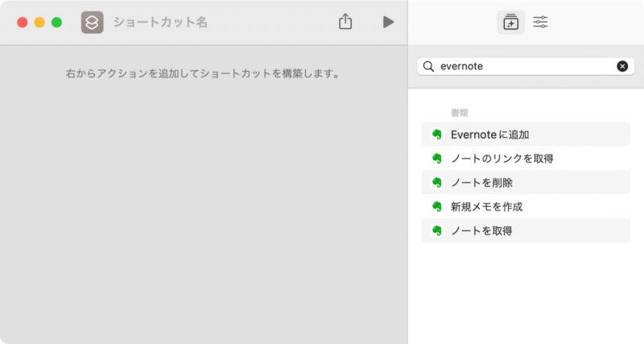Add the Evernoteに追加 action

(526, 135)
